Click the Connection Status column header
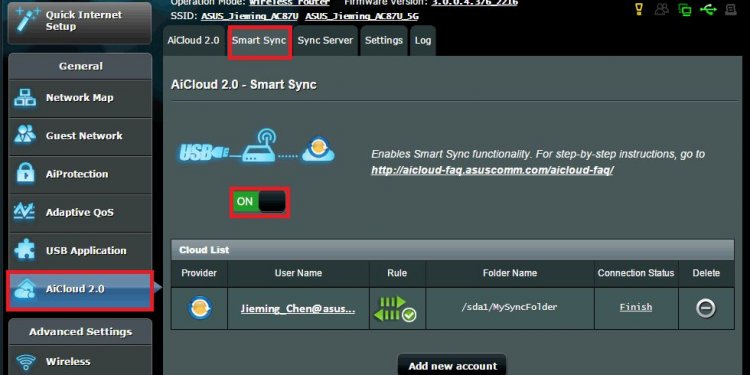 point(636,273)
